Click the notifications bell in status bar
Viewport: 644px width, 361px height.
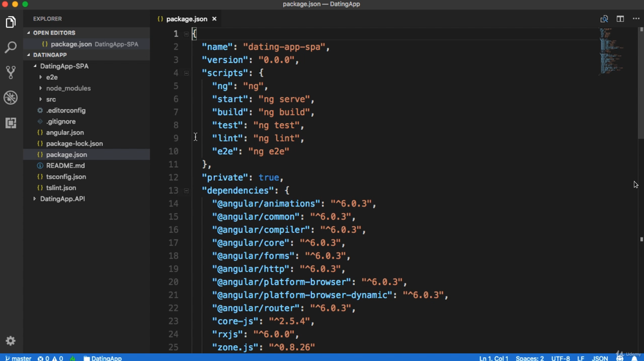(x=634, y=358)
